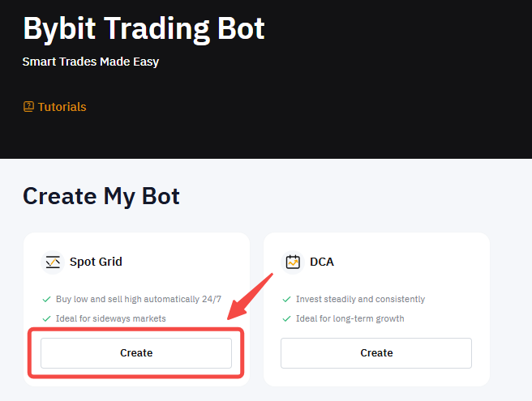
Task: Click the "Ideal for sideways markets" text
Action: [x=110, y=318]
